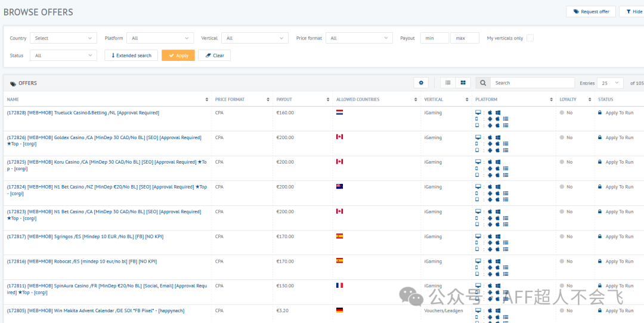Open the Price format dropdown
Screen dimensions: 644x323
[x=360, y=38]
